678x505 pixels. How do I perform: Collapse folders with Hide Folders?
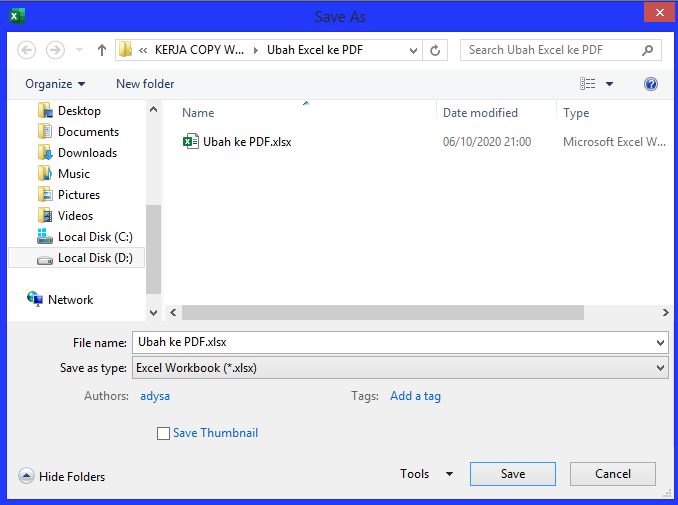point(62,476)
